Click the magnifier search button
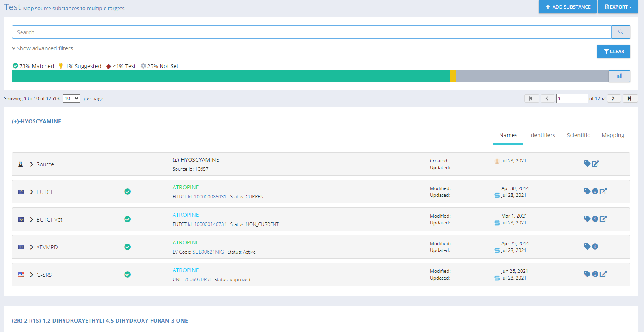Viewport: 644px width, 332px height. click(620, 32)
